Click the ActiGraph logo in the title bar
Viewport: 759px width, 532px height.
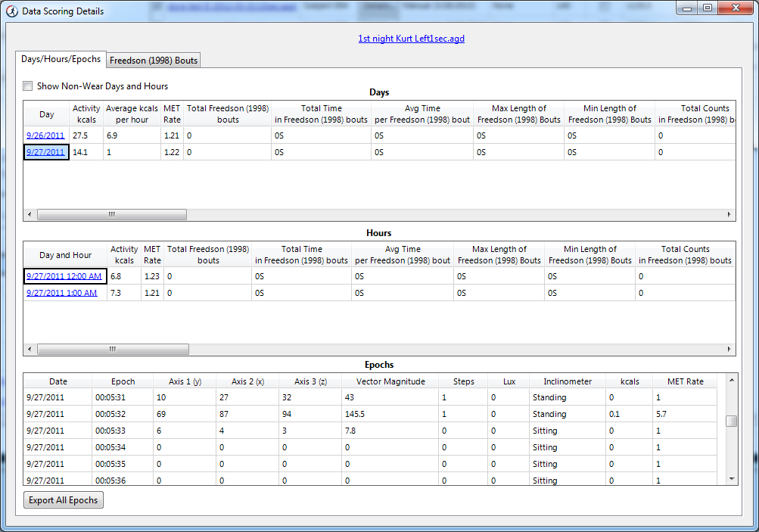pyautogui.click(x=11, y=9)
